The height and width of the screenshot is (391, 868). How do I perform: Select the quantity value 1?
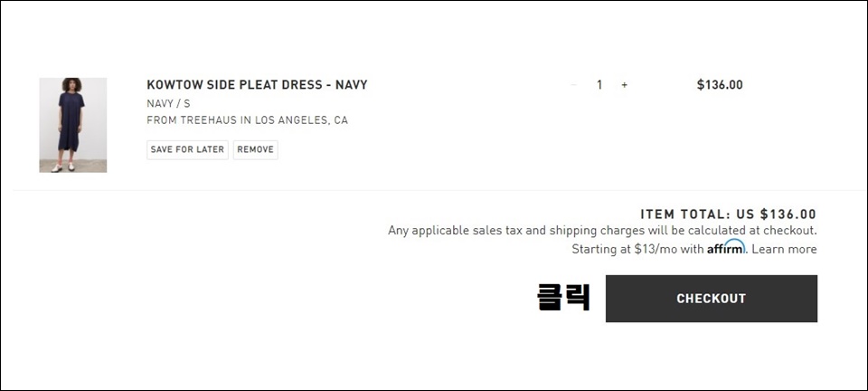pyautogui.click(x=599, y=85)
